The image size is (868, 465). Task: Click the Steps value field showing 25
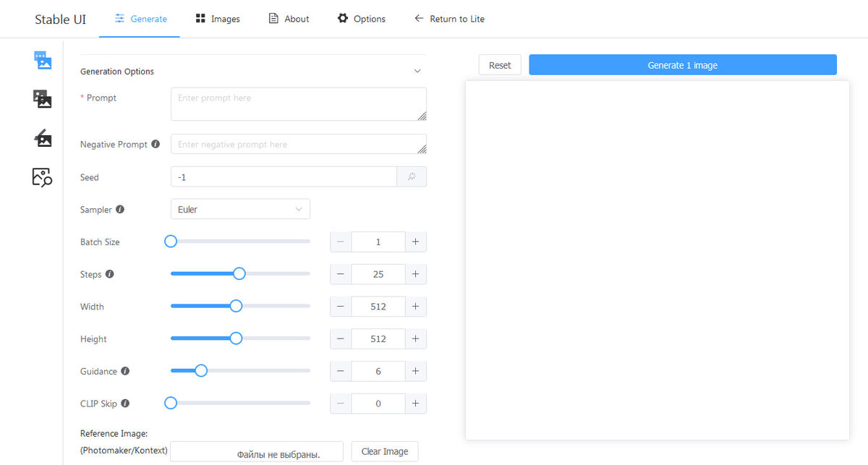[x=378, y=274]
